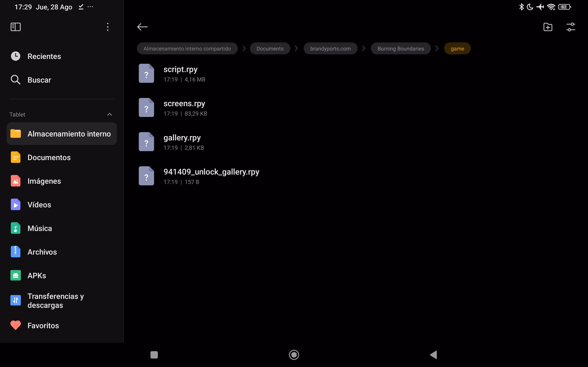Open the APKs category
Screen dimensions: 588x367
pos(37,275)
